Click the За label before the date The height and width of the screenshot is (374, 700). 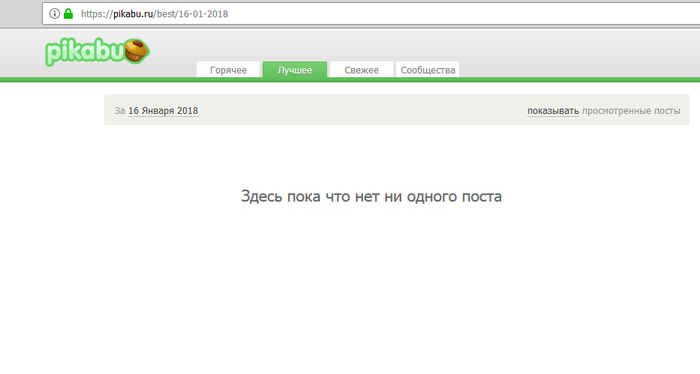(120, 111)
